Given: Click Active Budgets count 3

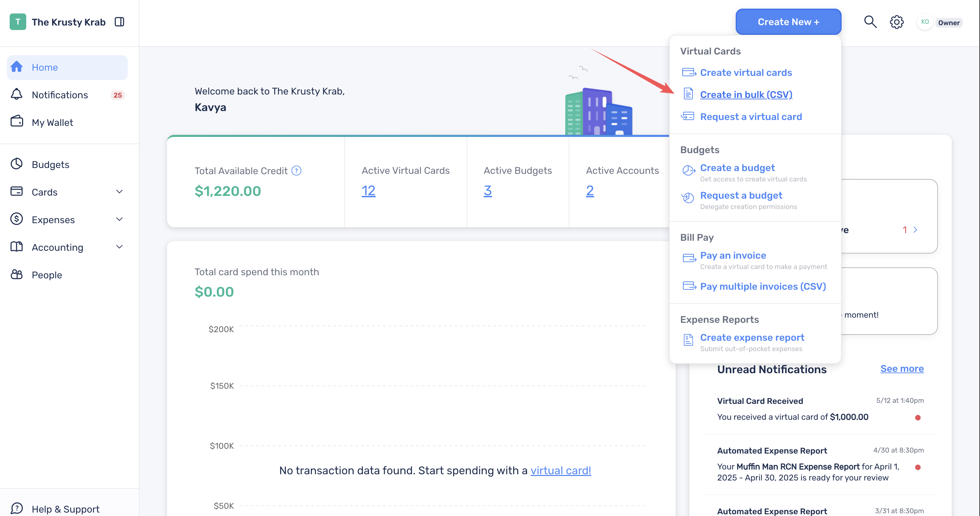Looking at the screenshot, I should pos(488,190).
